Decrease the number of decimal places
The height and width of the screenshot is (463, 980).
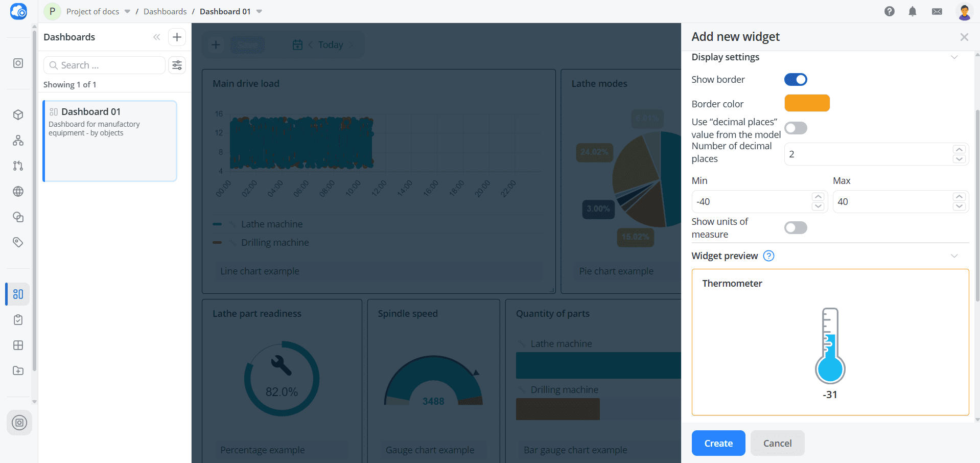tap(959, 159)
